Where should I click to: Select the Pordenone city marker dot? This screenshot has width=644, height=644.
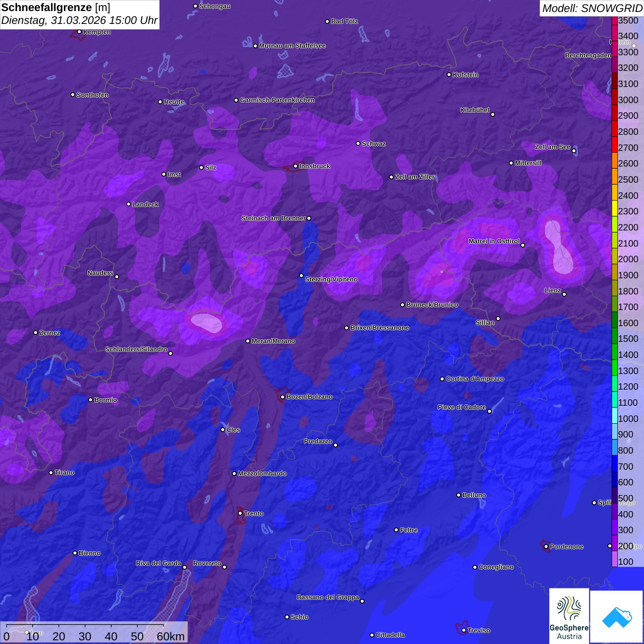546,546
